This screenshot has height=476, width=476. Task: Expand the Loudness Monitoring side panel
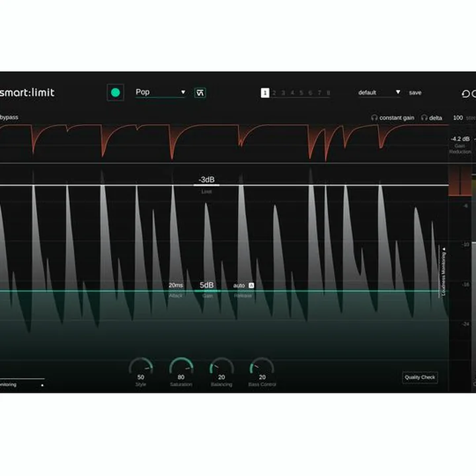443,272
